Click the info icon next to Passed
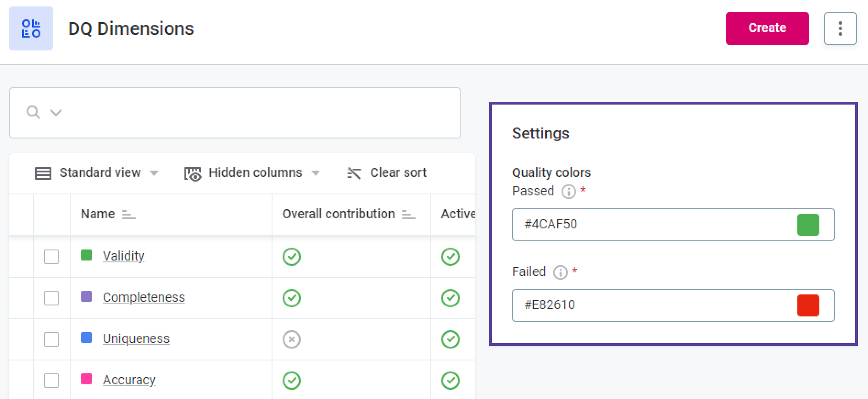Viewport: 868px width, 399px height. (x=568, y=191)
